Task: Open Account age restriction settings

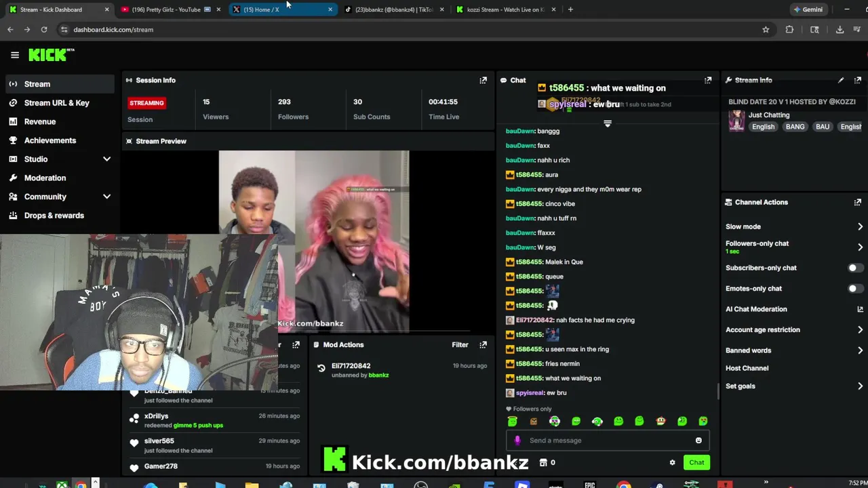Action: [x=793, y=329]
